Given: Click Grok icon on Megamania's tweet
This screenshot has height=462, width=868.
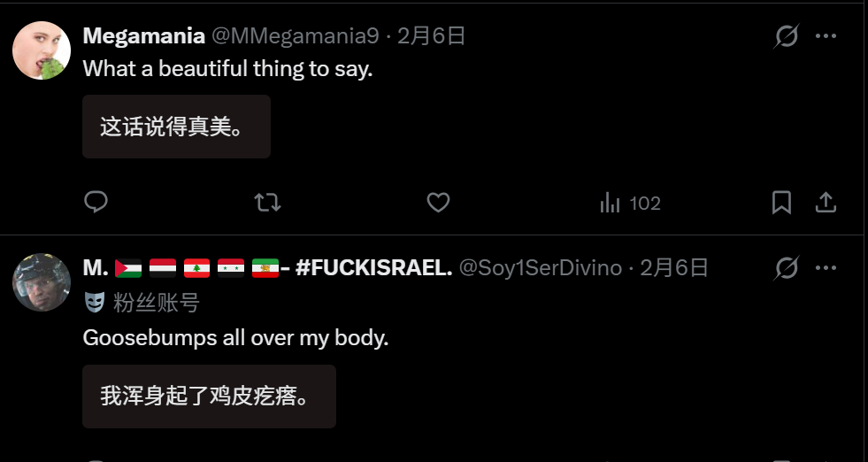Looking at the screenshot, I should 786,36.
